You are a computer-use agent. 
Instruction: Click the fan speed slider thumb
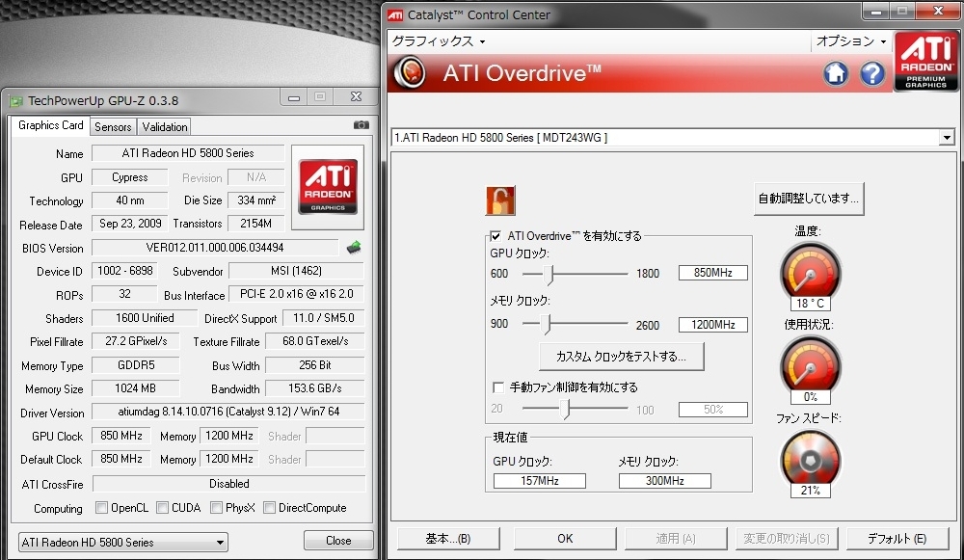(566, 409)
